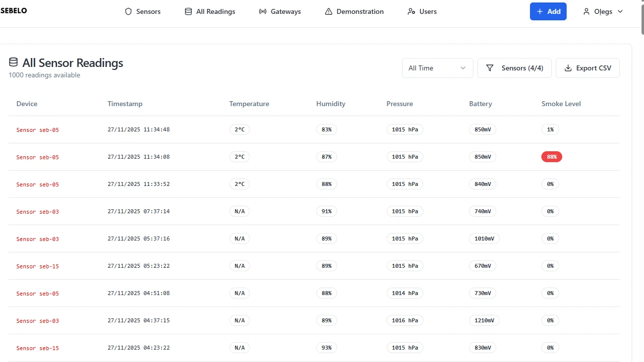Open the All Time range dropdown
This screenshot has height=362, width=644.
click(x=438, y=68)
